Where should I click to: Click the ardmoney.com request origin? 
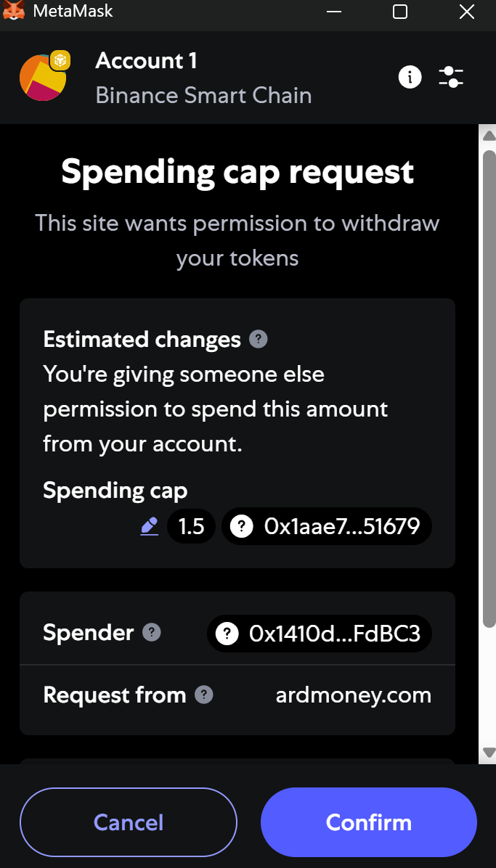[354, 695]
